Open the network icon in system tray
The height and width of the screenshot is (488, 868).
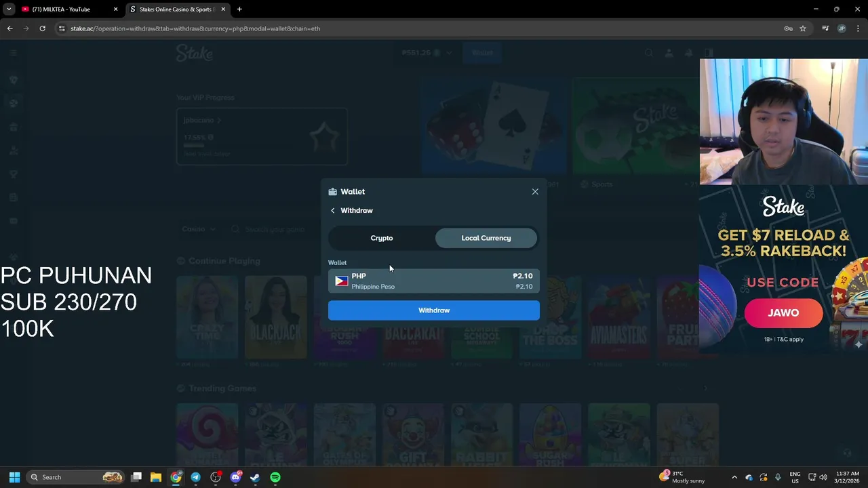point(812,477)
